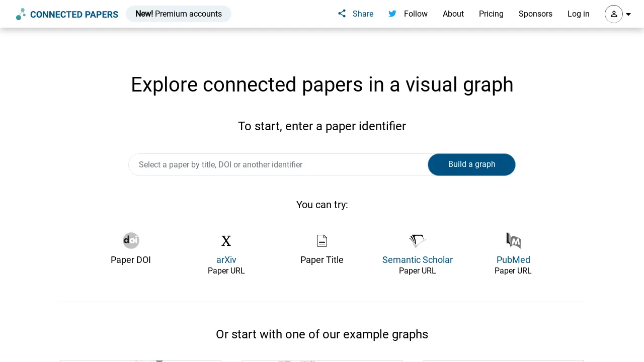
Task: Expand the account dropdown arrow
Action: pos(628,14)
